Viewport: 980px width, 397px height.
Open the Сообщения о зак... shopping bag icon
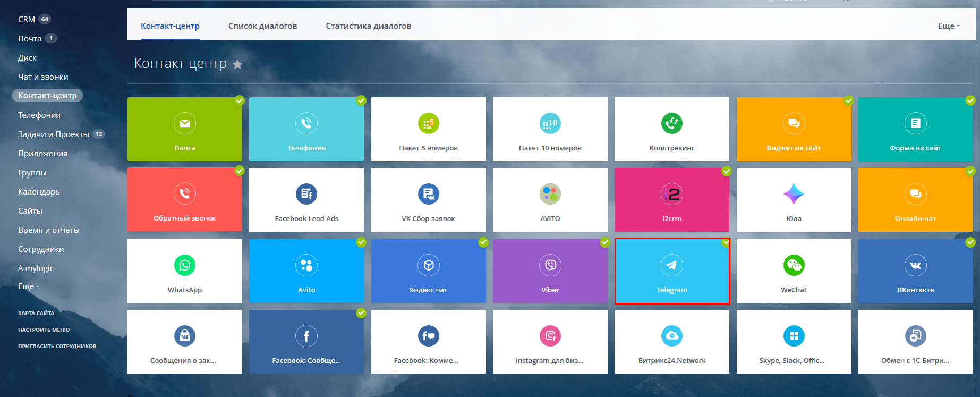coord(185,336)
